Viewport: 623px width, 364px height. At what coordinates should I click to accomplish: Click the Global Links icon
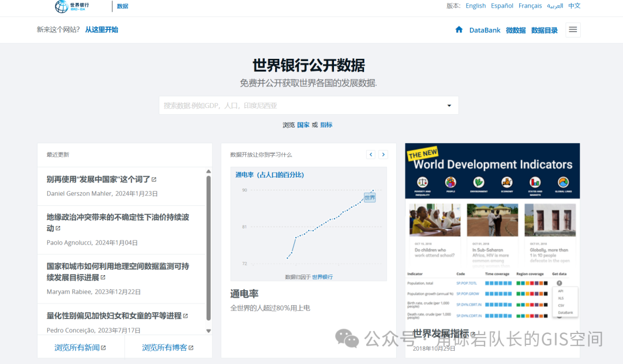tap(564, 182)
